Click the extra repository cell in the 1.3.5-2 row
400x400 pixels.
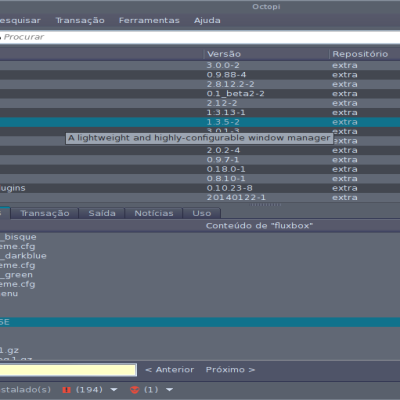[345, 122]
